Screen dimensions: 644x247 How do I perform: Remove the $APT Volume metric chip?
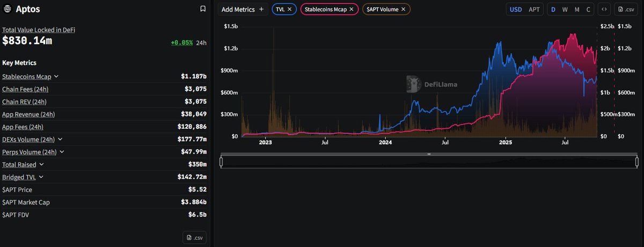click(404, 9)
